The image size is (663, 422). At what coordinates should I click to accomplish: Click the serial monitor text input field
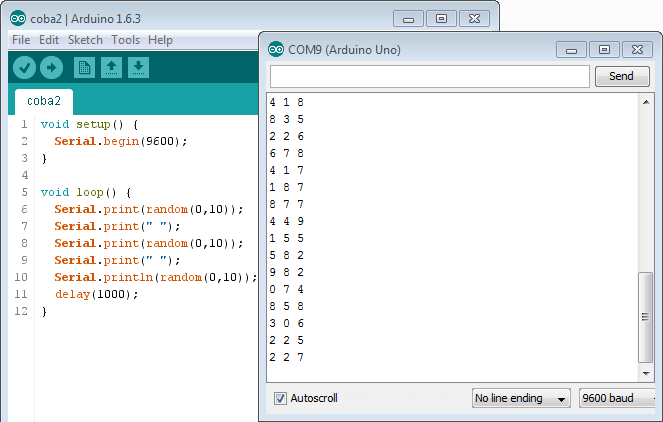click(430, 77)
